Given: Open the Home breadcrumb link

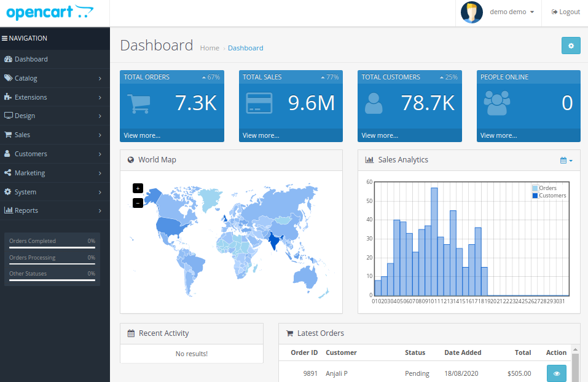Looking at the screenshot, I should pyautogui.click(x=210, y=48).
